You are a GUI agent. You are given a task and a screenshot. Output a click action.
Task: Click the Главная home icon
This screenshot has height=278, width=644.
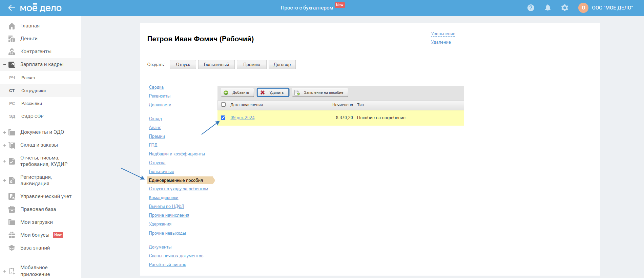point(12,26)
